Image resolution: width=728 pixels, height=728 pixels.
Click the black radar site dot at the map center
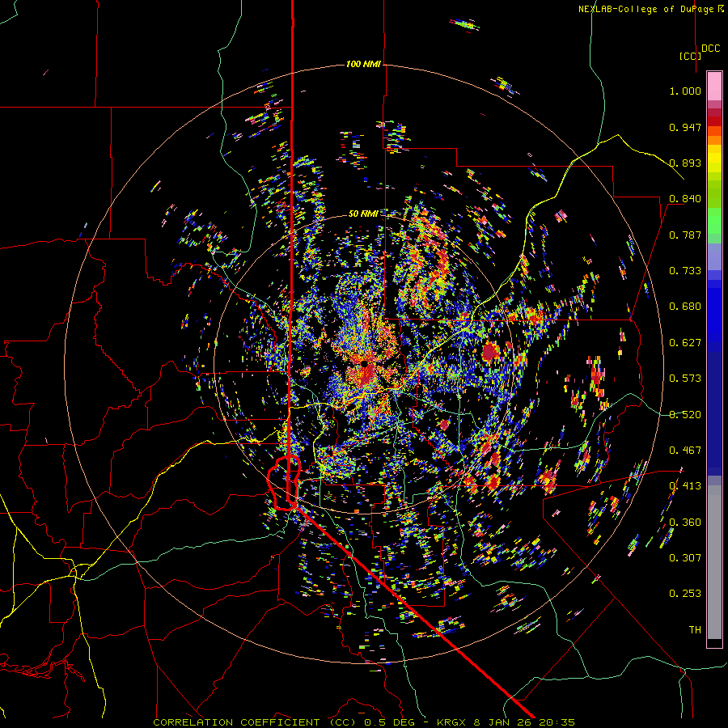click(x=364, y=364)
